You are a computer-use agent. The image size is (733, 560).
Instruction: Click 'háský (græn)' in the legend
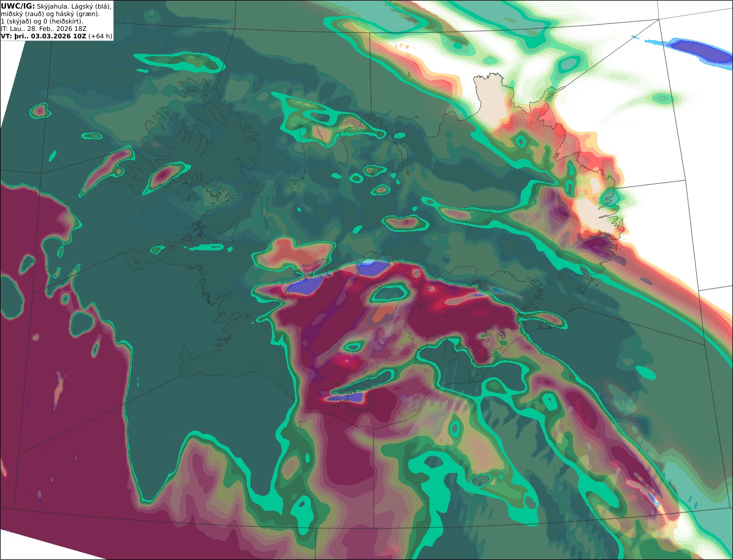78,13
